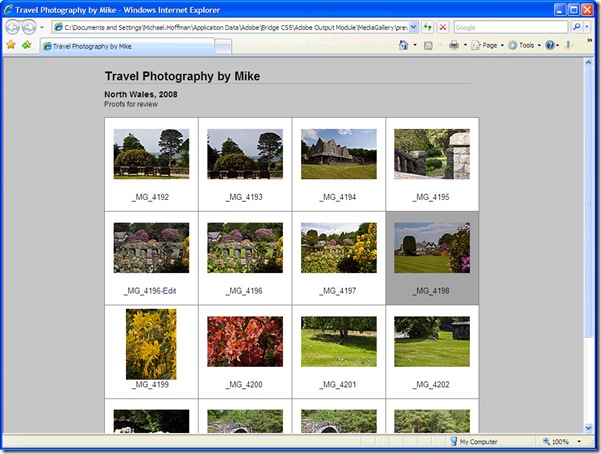Click the My Computer security zone indicator
Image resolution: width=601 pixels, height=454 pixels.
pos(474,442)
